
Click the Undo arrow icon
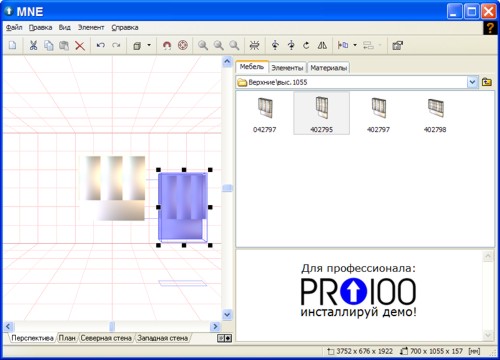pyautogui.click(x=100, y=45)
